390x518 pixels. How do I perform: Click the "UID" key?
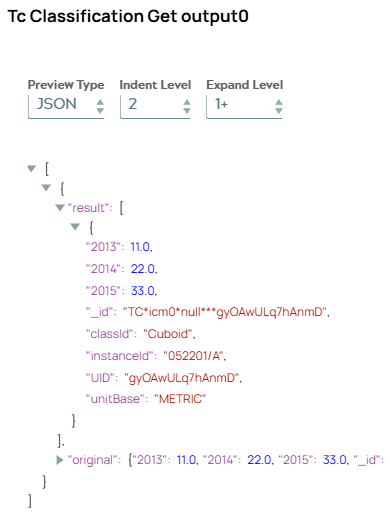(100, 378)
